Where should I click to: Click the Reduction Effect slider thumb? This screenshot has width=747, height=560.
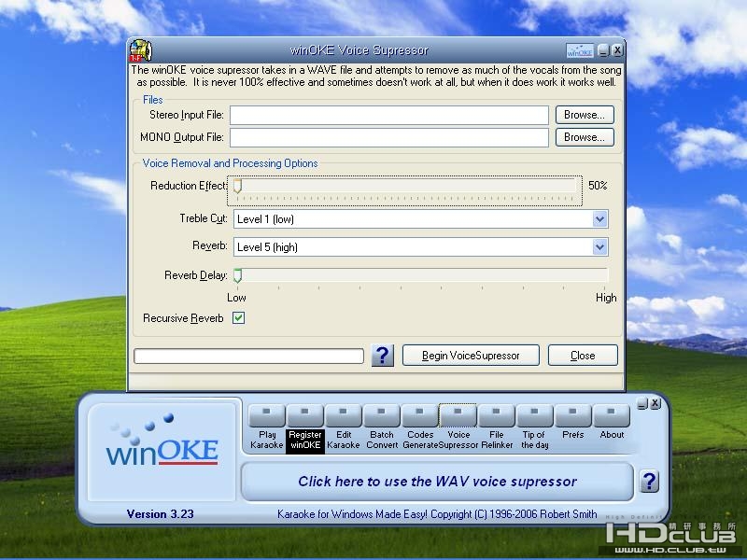coord(237,186)
